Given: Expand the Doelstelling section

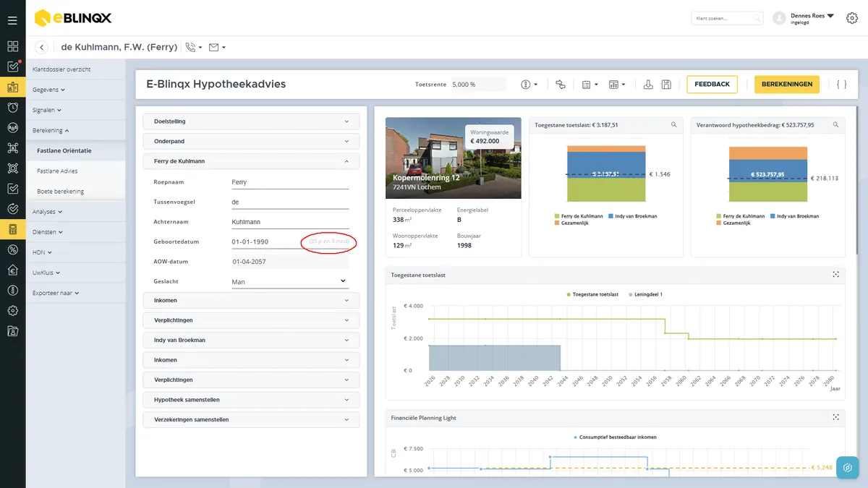Looking at the screenshot, I should 251,121.
